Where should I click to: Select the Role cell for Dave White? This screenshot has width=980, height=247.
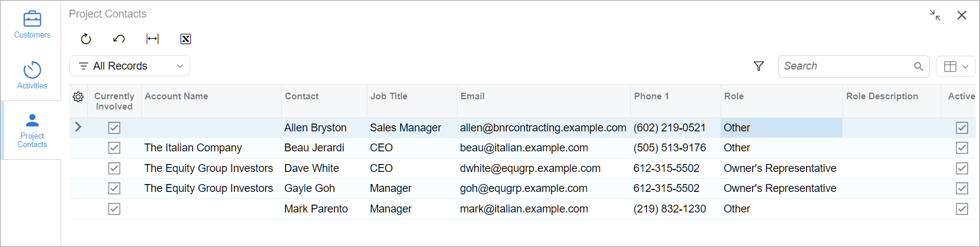[779, 168]
